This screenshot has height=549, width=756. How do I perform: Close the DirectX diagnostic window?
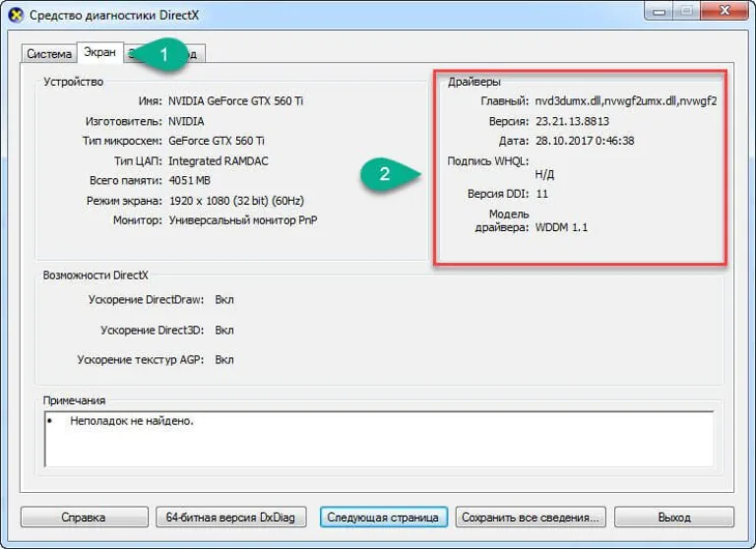[725, 11]
